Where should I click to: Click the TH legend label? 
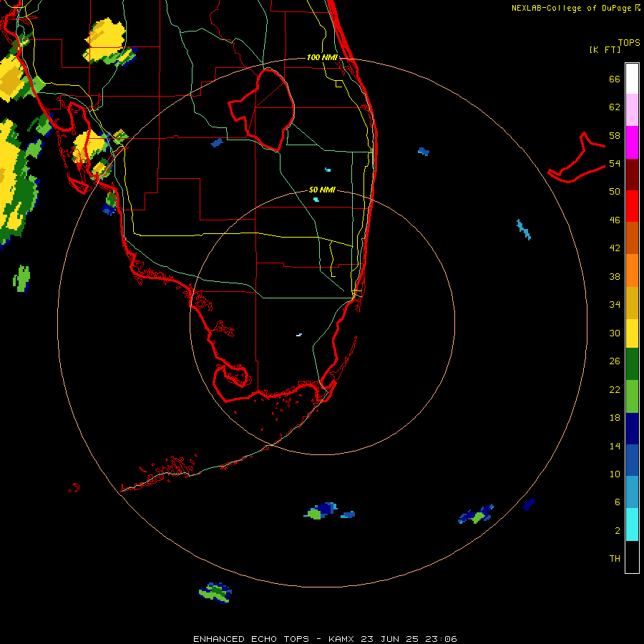click(x=615, y=559)
